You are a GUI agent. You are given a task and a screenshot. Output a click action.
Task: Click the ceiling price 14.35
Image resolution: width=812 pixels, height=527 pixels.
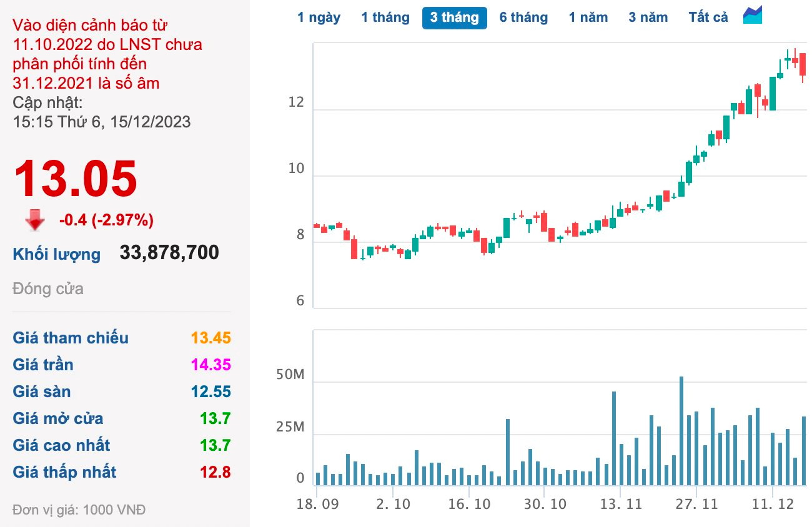pos(211,365)
